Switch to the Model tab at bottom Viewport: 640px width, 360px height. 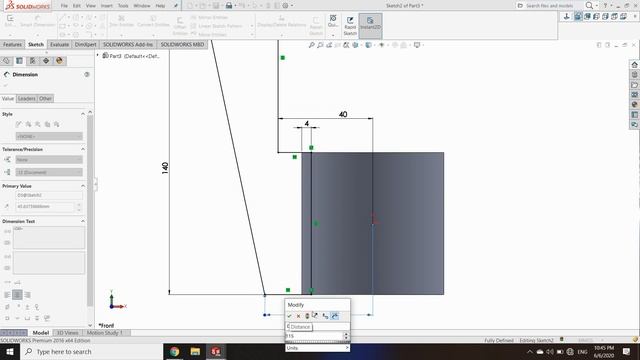click(40, 333)
